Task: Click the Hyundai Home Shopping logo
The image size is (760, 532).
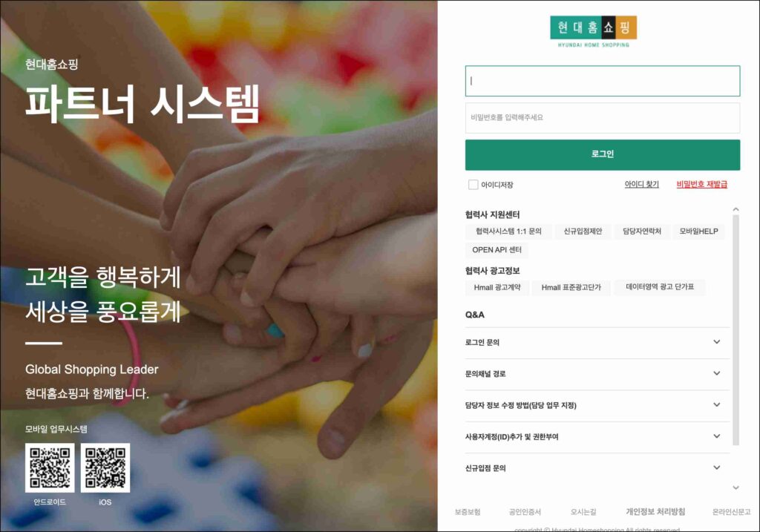Action: 593,31
